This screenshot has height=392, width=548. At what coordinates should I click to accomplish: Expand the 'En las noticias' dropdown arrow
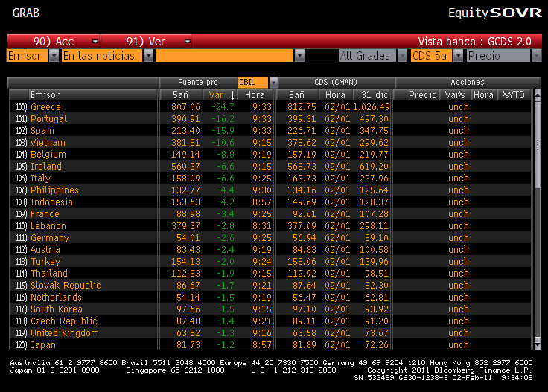(x=148, y=56)
